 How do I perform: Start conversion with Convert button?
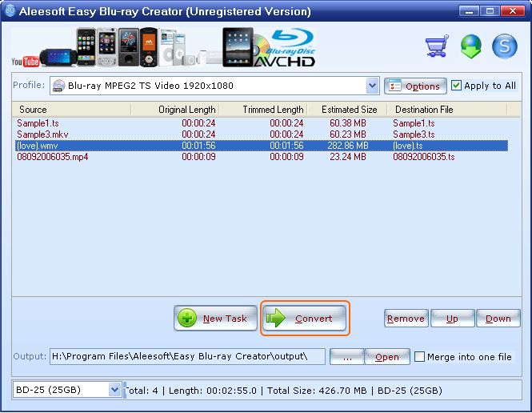[305, 319]
